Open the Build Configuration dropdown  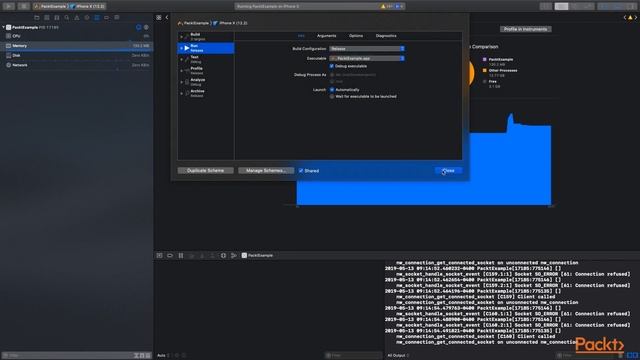pyautogui.click(x=367, y=49)
